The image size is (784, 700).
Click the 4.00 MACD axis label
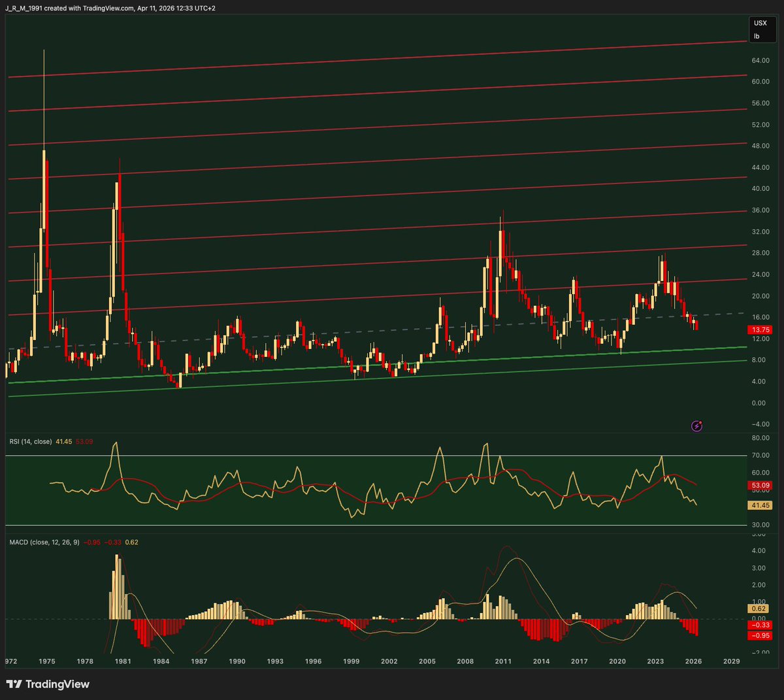(759, 551)
